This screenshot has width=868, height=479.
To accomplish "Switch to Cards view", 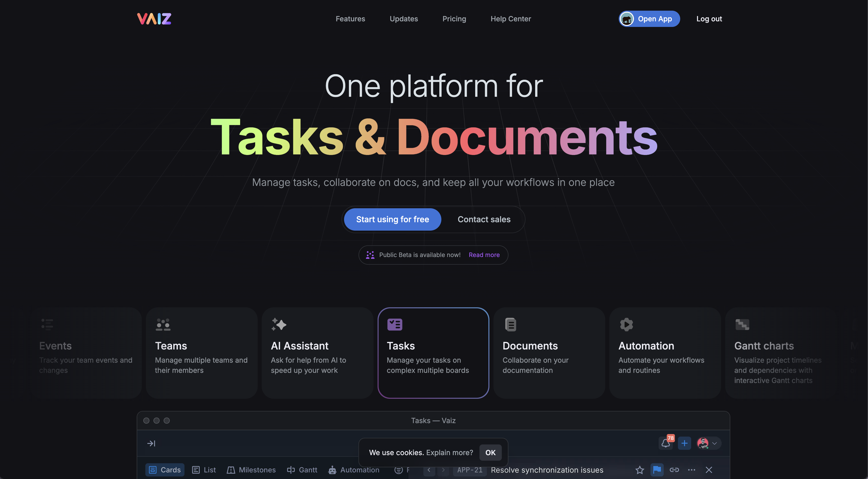I will pos(165,470).
